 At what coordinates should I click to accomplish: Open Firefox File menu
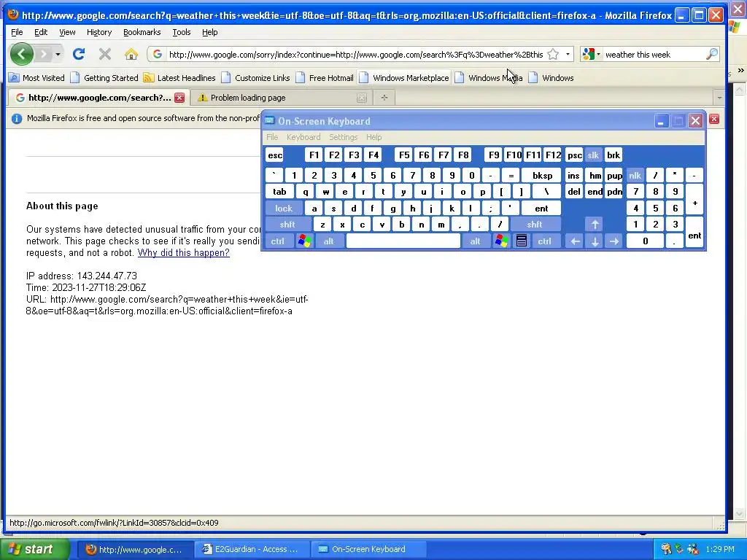pos(17,32)
